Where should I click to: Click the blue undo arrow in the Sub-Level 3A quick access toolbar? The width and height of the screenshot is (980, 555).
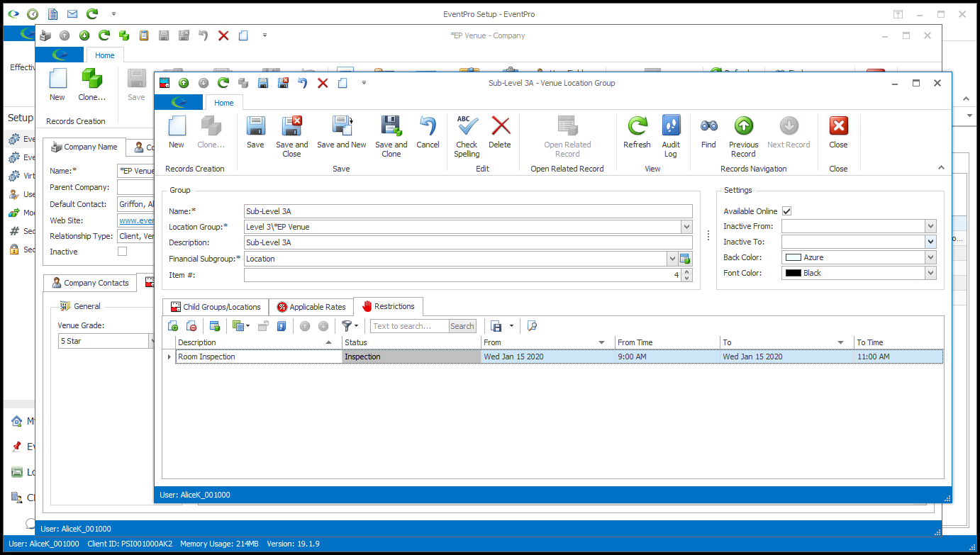(x=303, y=83)
